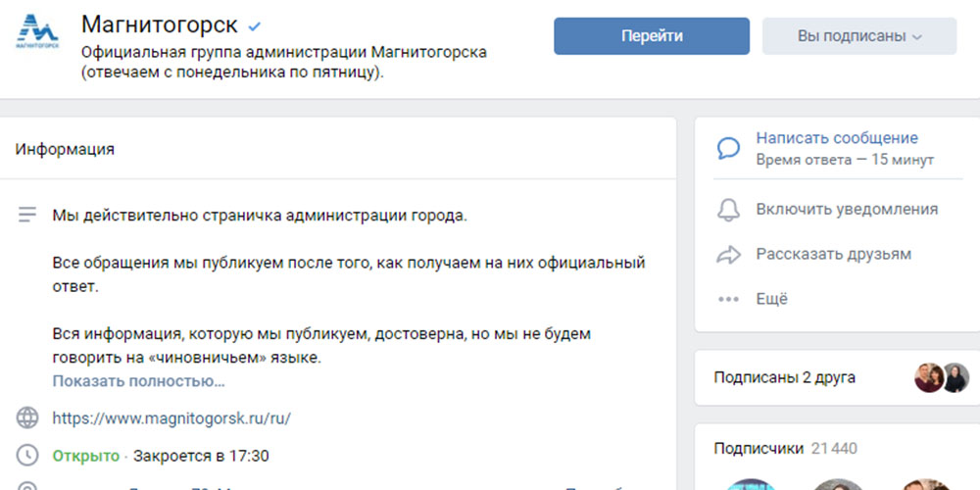The height and width of the screenshot is (490, 980).
Task: Select Рассказать друзьям
Action: point(834,254)
